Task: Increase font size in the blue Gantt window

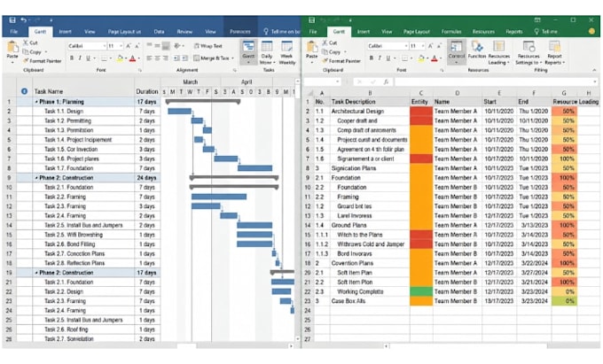Action: tap(129, 46)
